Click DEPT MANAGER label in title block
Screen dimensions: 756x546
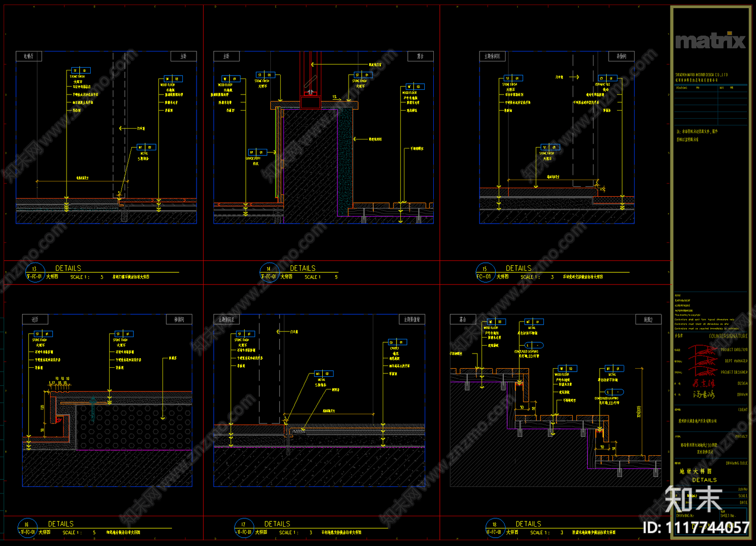pos(736,361)
